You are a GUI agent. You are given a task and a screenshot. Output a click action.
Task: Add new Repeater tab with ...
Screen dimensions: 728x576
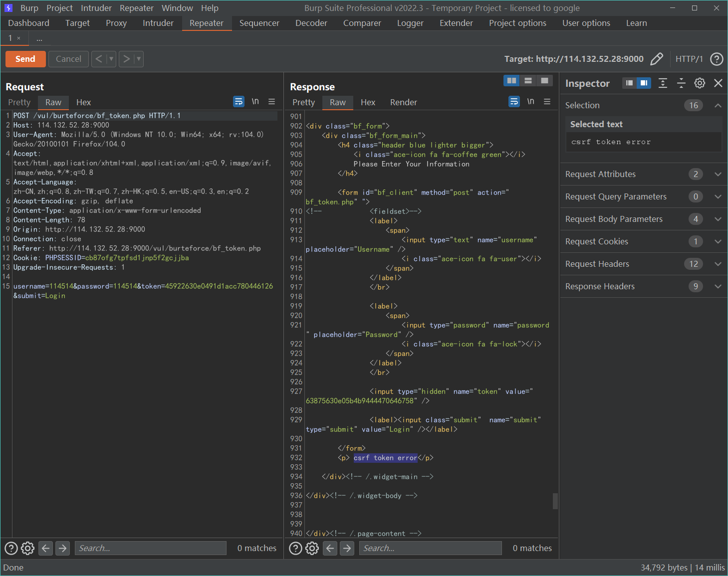coord(39,38)
